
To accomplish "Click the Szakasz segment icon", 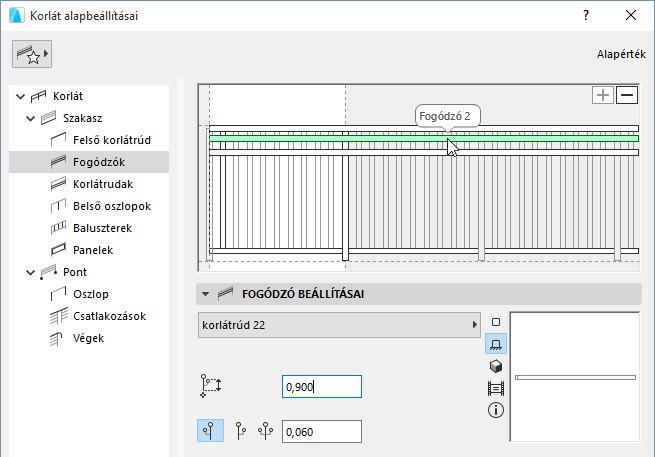I will (x=48, y=118).
